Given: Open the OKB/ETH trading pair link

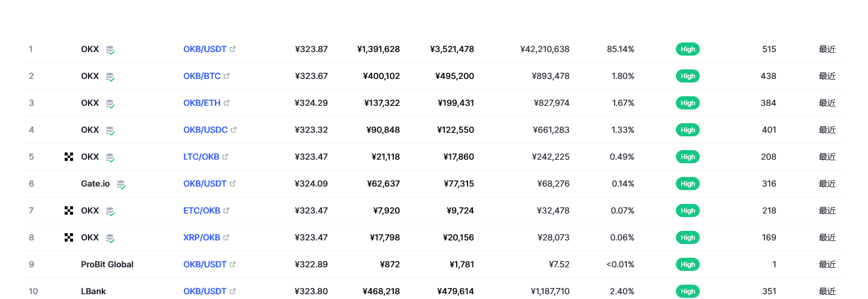Looking at the screenshot, I should tap(202, 103).
